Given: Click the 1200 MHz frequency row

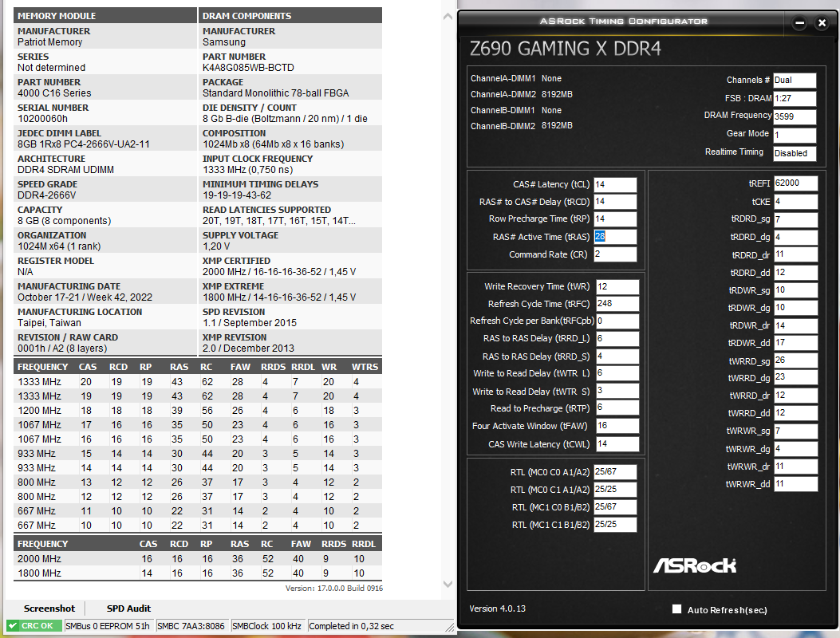Looking at the screenshot, I should coord(198,411).
